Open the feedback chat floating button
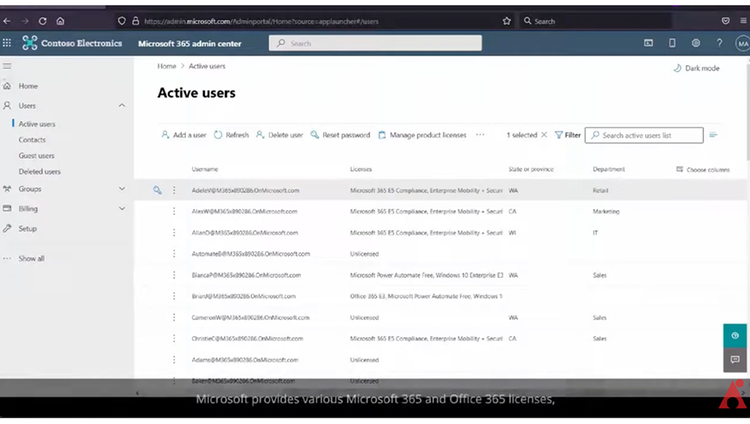Viewport: 750px width, 424px height. click(x=735, y=359)
